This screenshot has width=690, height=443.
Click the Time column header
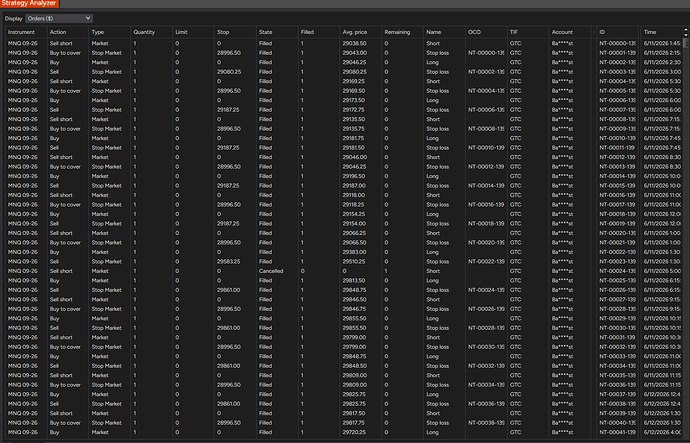pos(661,32)
